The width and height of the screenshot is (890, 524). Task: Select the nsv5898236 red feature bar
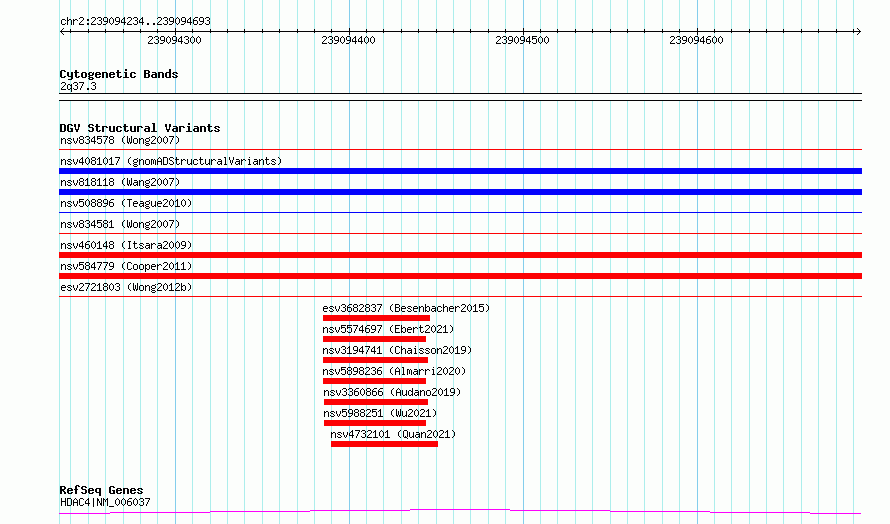coord(375,381)
